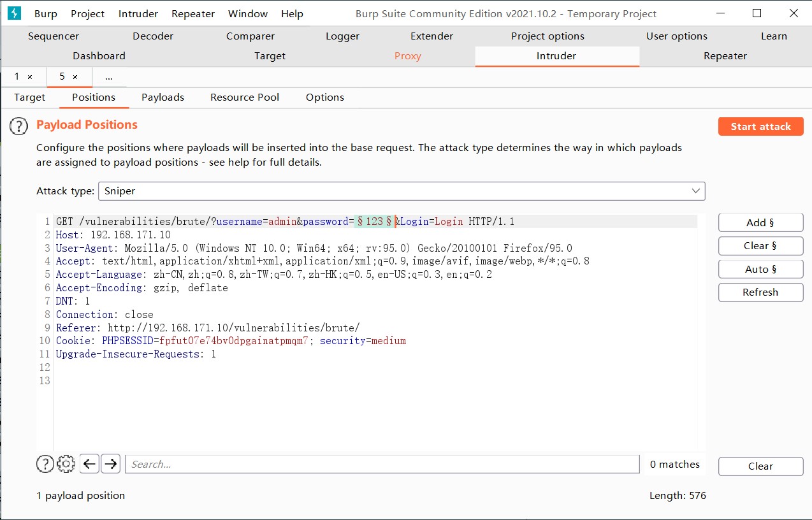The width and height of the screenshot is (812, 520).
Task: Click the §123§ payload marker in request
Action: pyautogui.click(x=375, y=222)
